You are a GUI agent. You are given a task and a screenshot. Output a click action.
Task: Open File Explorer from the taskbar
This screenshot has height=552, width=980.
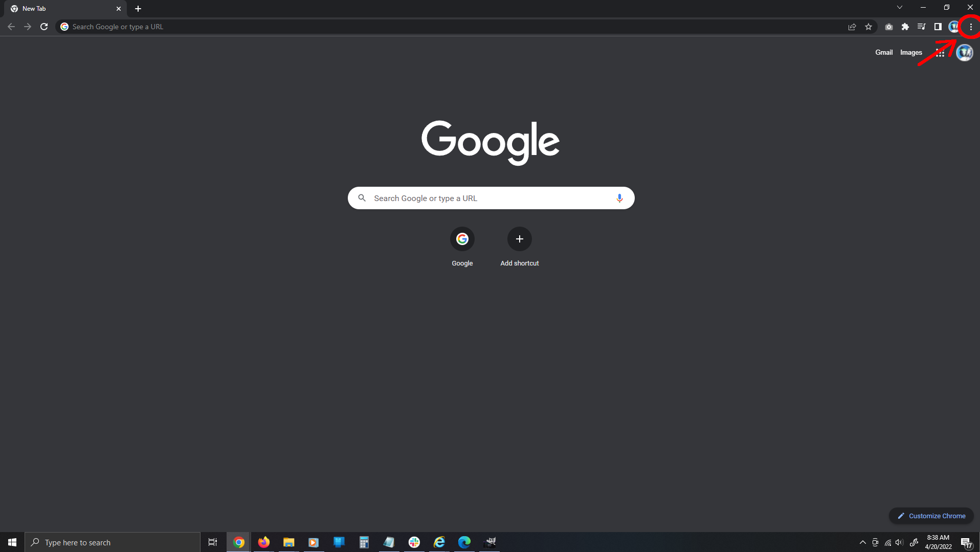289,542
